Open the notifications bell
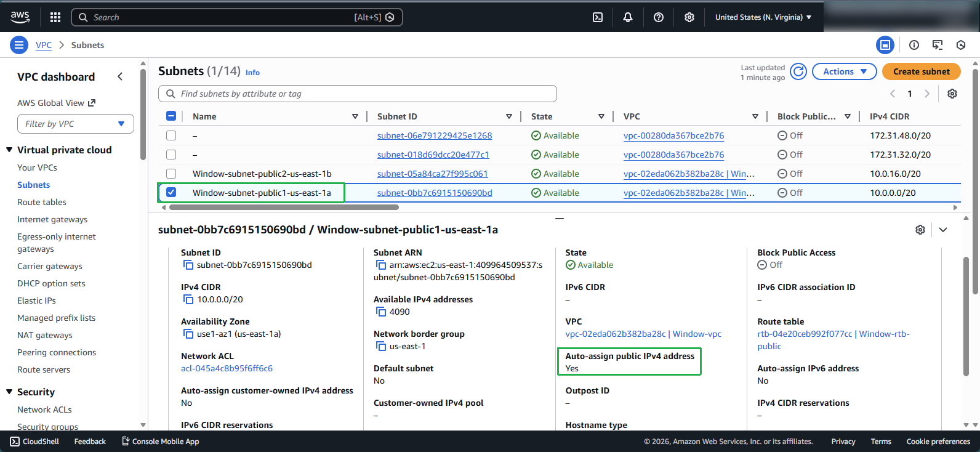Viewport: 980px width, 452px height. tap(628, 17)
